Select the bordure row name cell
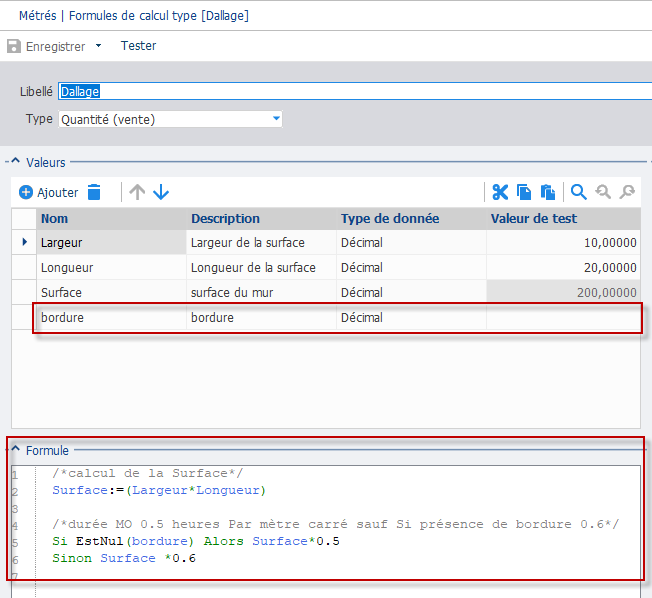Viewport: 652px width, 598px height. tap(111, 317)
